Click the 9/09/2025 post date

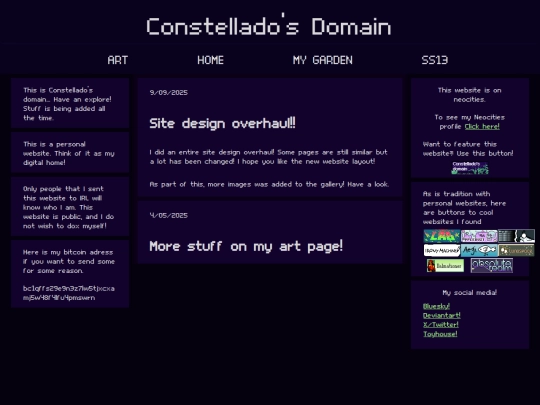tap(169, 92)
